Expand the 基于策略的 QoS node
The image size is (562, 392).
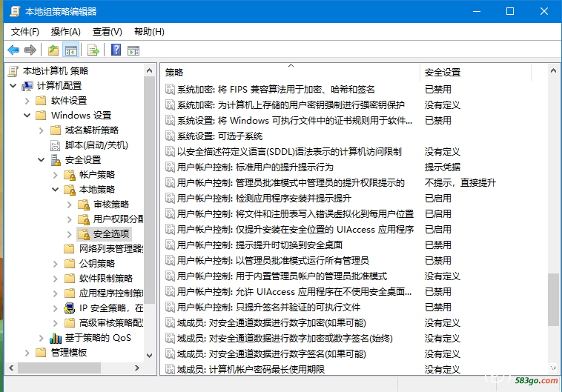42,338
